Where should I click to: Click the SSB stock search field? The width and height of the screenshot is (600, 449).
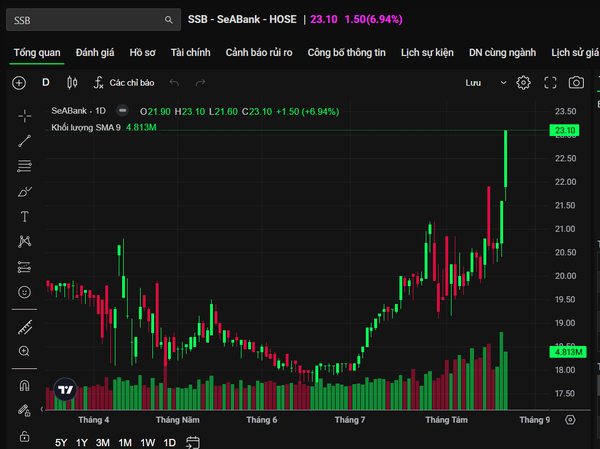pyautogui.click(x=93, y=20)
